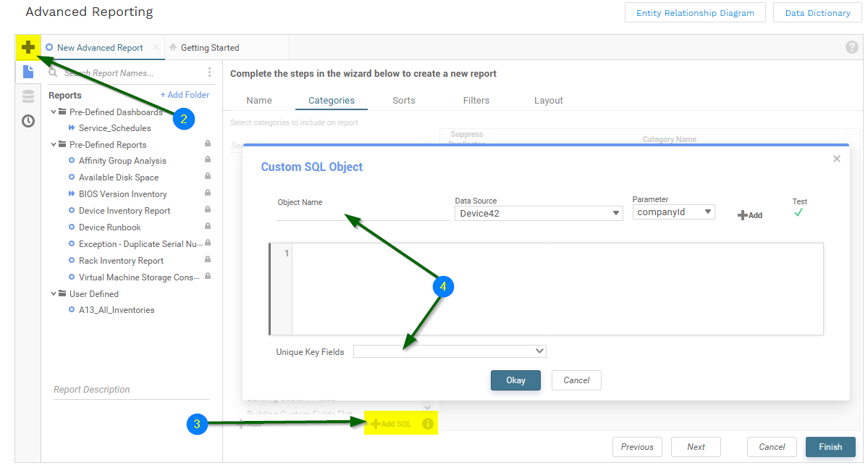Open the Data Source dropdown showing Device42

click(538, 213)
